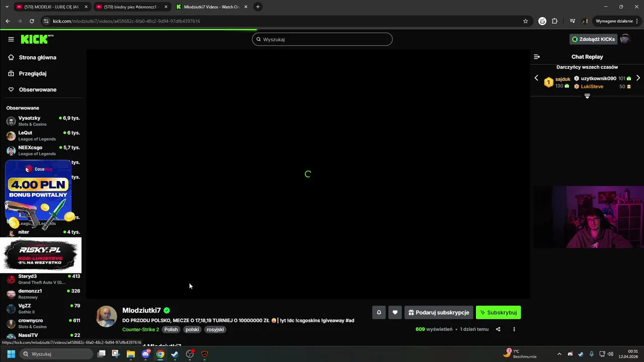Click the Zdobądź KICKs button
This screenshot has height=362, width=644.
click(593, 39)
